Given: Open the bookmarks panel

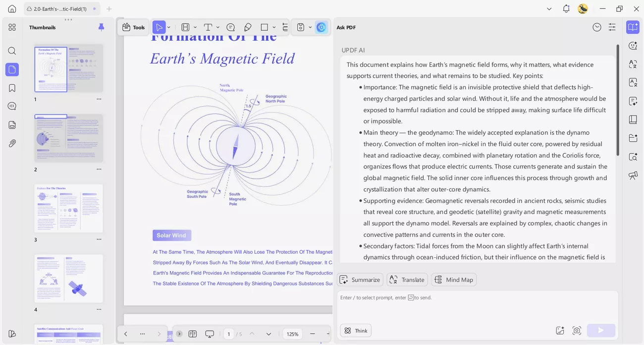Looking at the screenshot, I should (x=12, y=88).
